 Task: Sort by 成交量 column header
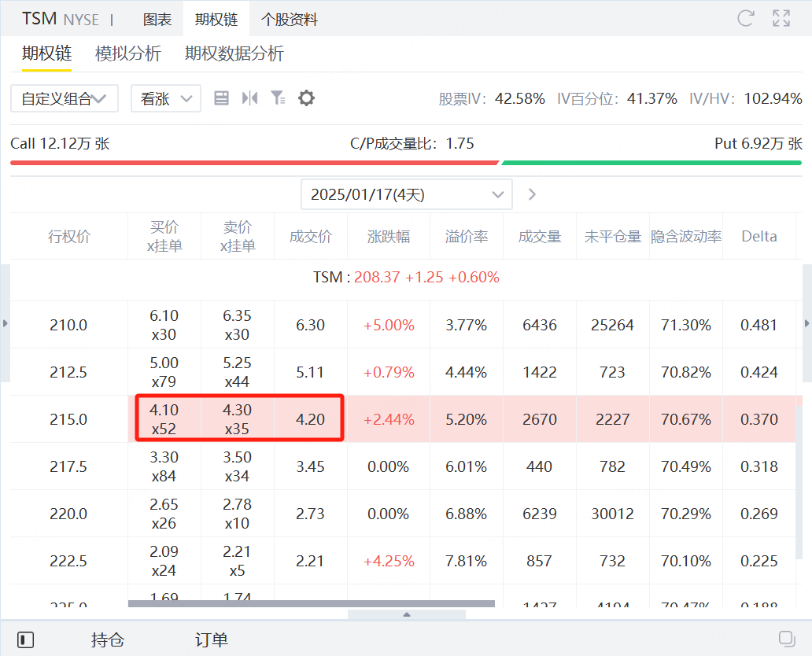click(x=540, y=237)
